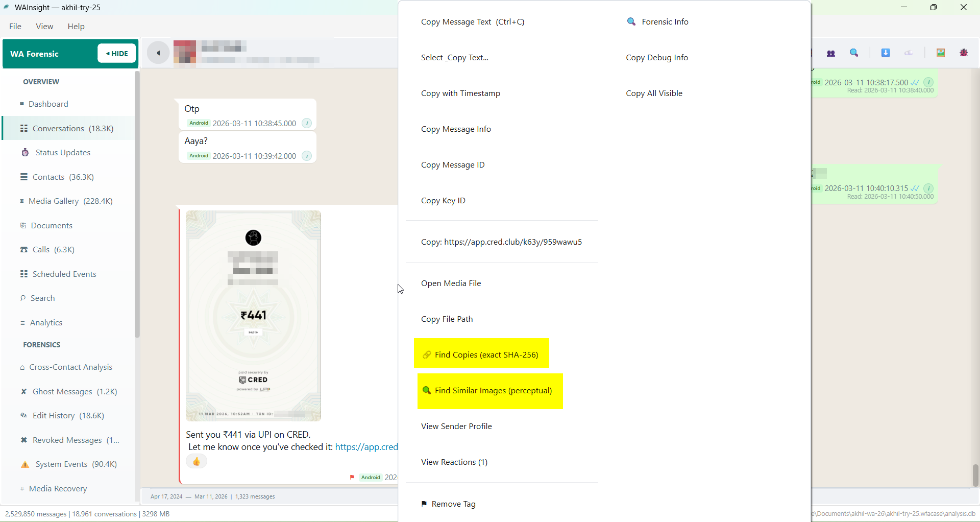Open Scheduled Events in sidebar
The height and width of the screenshot is (522, 980).
pyautogui.click(x=68, y=274)
